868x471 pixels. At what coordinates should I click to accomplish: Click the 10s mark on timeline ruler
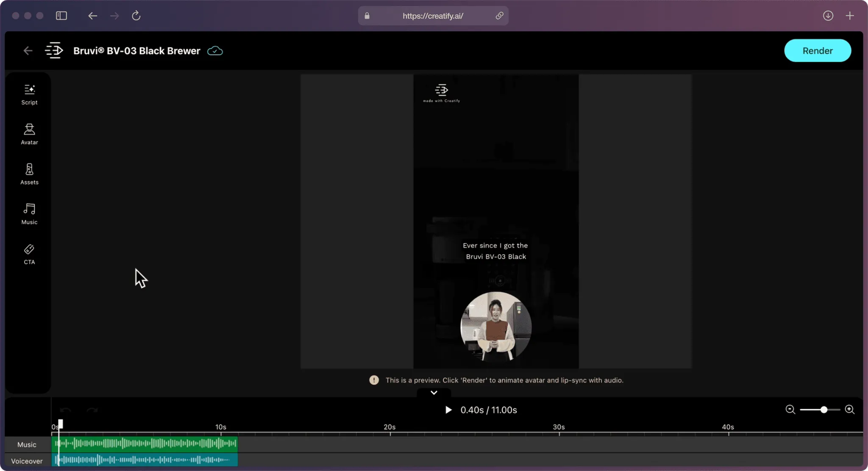pyautogui.click(x=221, y=427)
